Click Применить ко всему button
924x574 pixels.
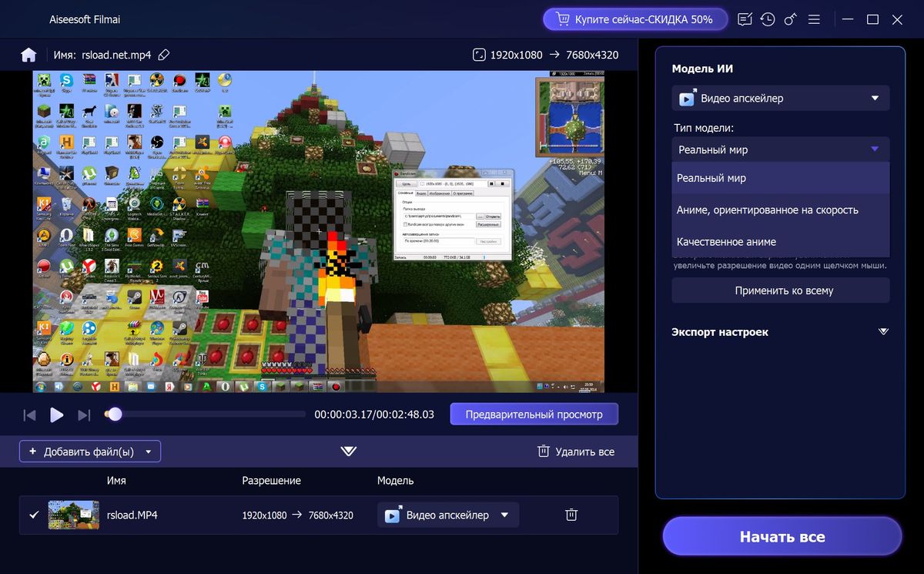[x=781, y=290]
